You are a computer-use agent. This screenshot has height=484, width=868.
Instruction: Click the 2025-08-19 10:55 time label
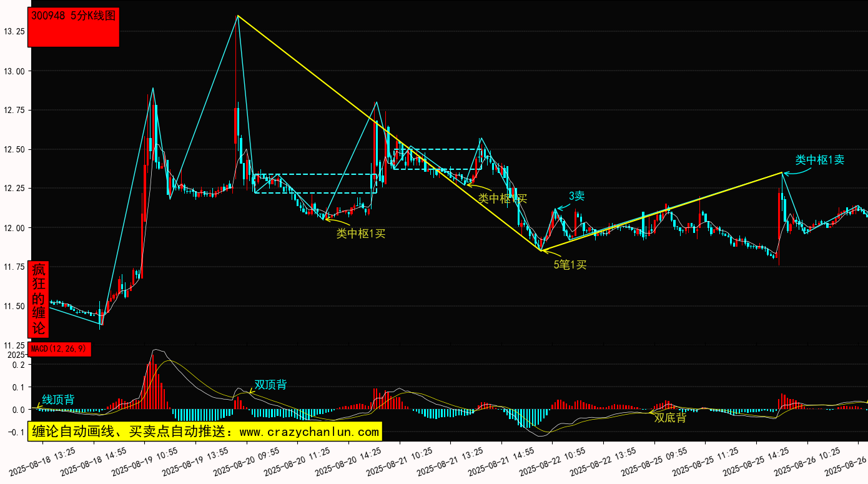pos(144,462)
